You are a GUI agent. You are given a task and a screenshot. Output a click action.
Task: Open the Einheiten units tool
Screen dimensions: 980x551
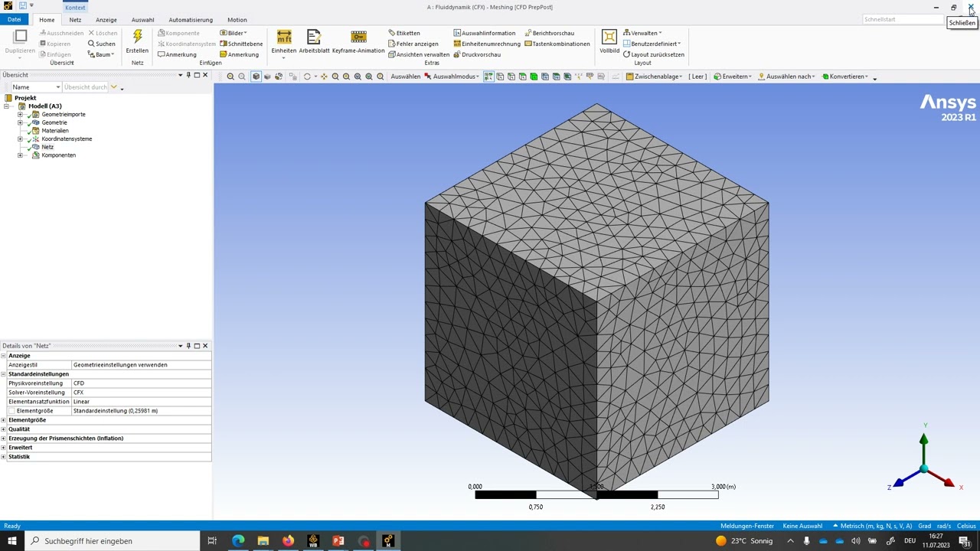(283, 41)
